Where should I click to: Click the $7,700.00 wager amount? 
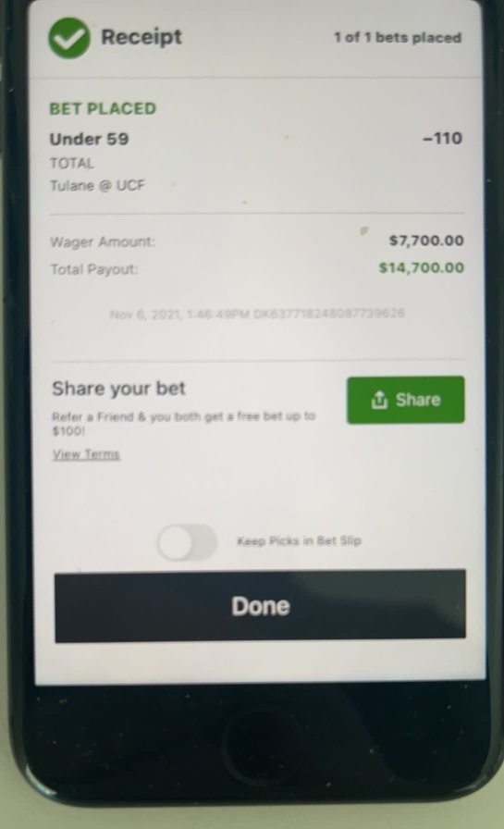tap(426, 241)
